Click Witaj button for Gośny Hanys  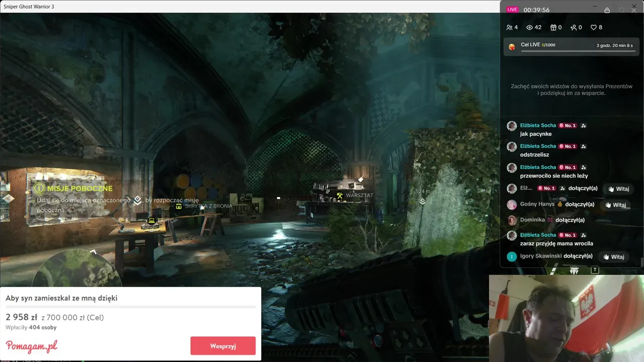point(615,205)
